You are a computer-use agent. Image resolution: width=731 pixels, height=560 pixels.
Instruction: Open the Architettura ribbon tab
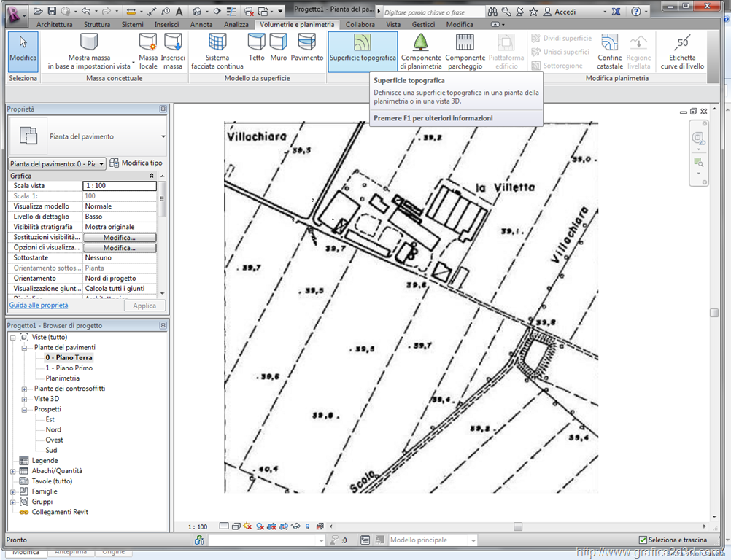[x=55, y=24]
